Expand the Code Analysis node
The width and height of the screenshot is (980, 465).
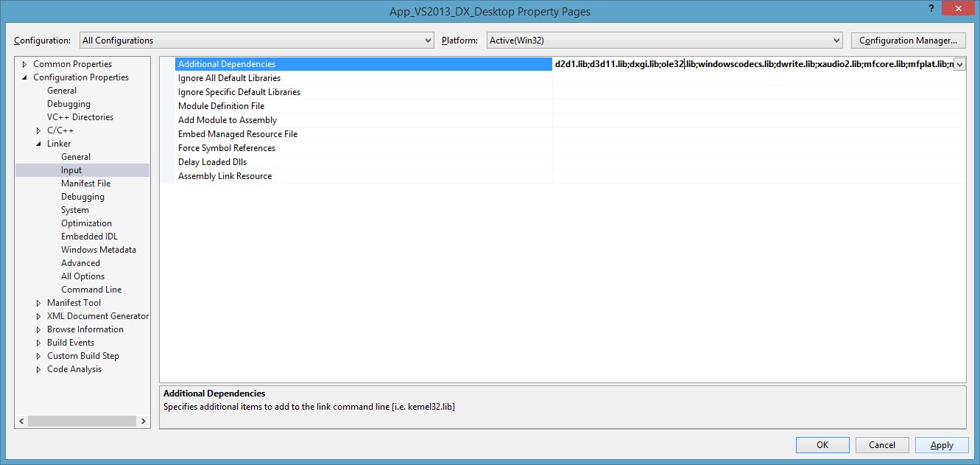pos(38,369)
